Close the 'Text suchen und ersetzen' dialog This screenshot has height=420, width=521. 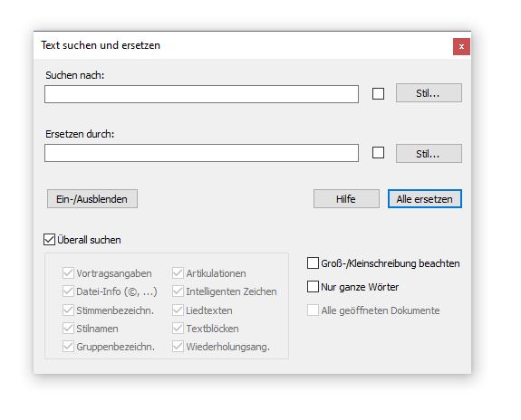tap(461, 46)
